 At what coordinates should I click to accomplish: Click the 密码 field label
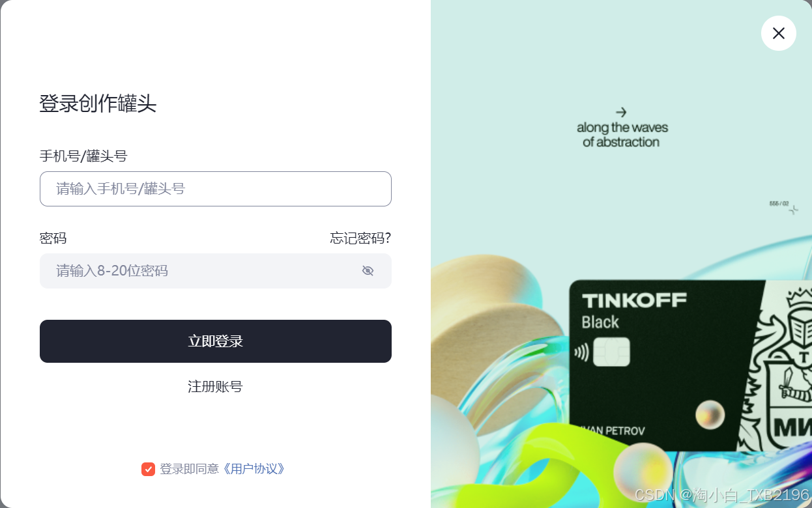53,238
